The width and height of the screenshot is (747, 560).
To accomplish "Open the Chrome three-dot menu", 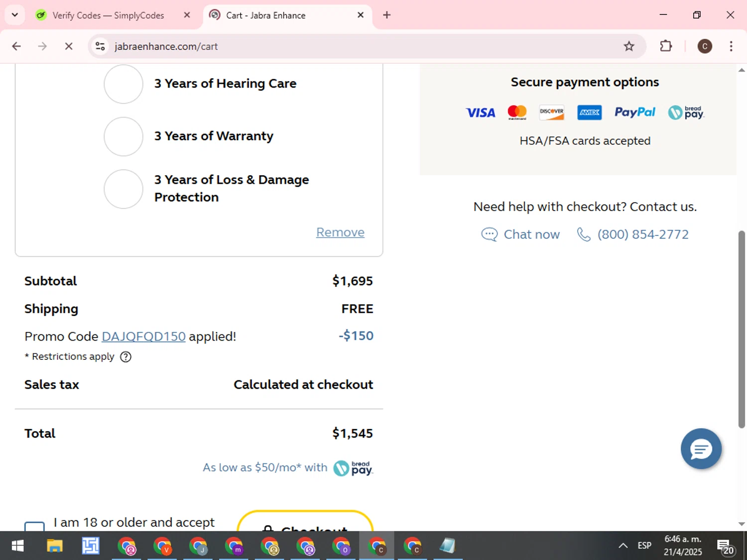I will pos(731,46).
